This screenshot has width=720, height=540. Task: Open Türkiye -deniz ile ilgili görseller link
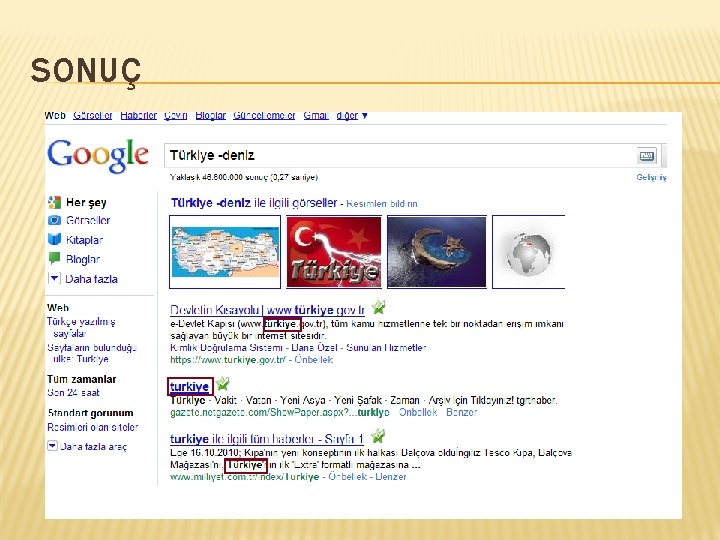(254, 203)
